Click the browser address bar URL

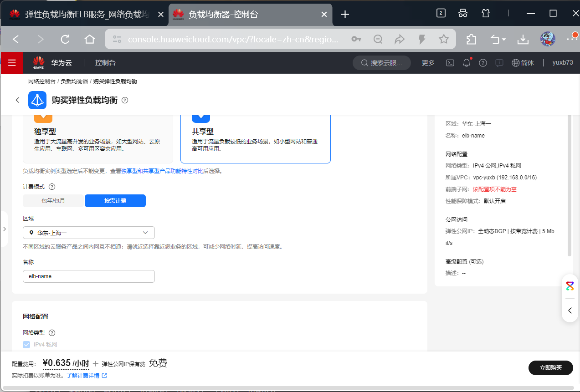(233, 39)
